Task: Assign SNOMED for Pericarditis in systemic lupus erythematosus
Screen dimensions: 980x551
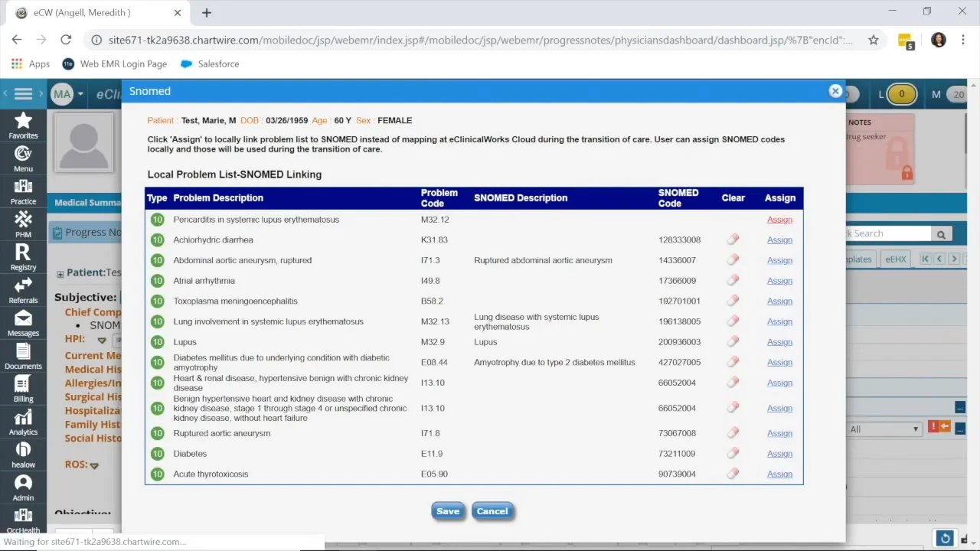Action: coord(779,220)
